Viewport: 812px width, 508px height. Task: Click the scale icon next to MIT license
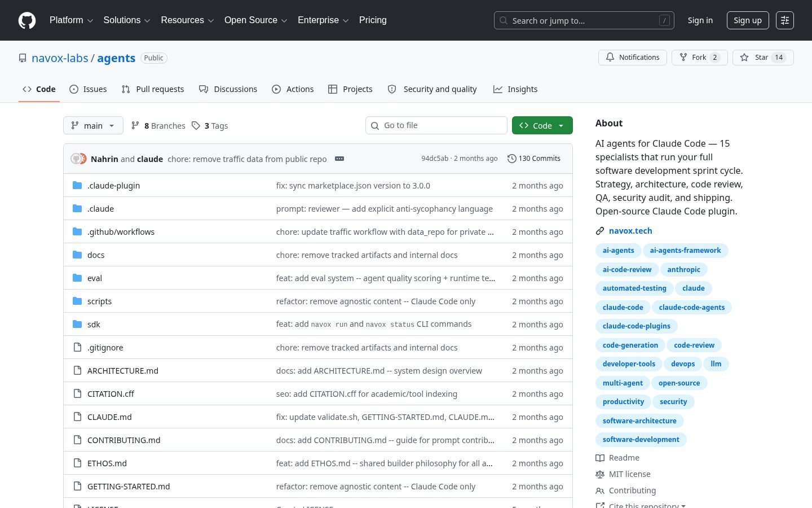(600, 474)
